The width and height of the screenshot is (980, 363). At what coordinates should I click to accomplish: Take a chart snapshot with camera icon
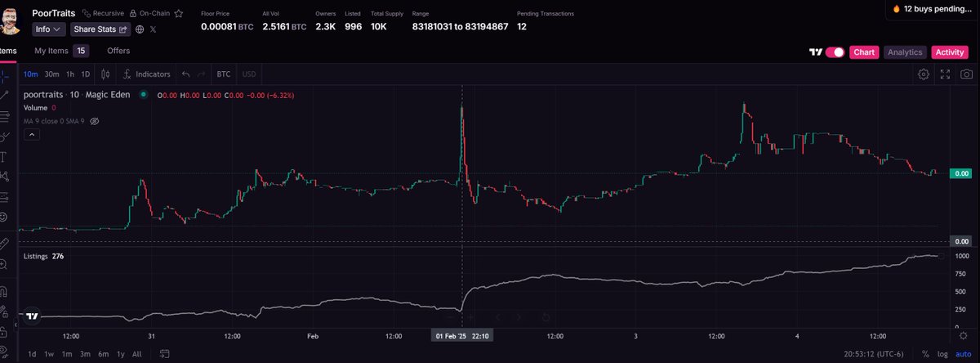click(966, 74)
